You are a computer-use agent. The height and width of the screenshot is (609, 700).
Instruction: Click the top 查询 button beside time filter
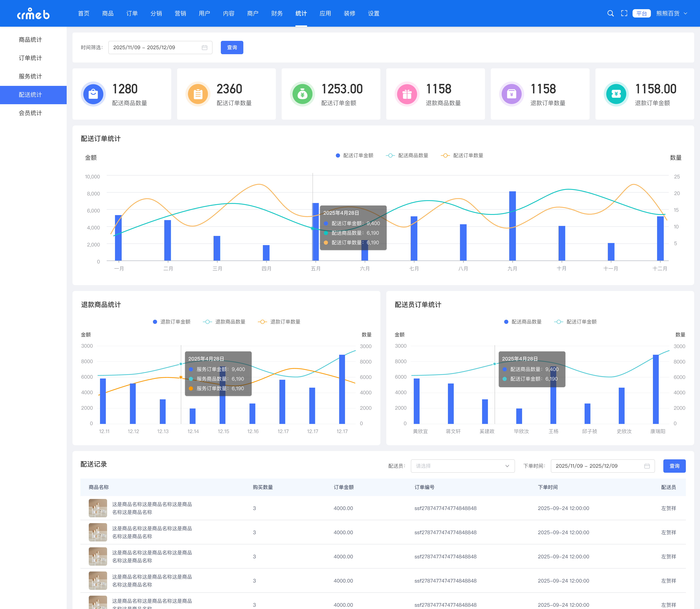pyautogui.click(x=232, y=48)
